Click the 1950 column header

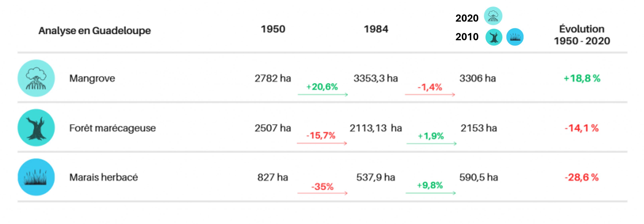[x=273, y=29]
